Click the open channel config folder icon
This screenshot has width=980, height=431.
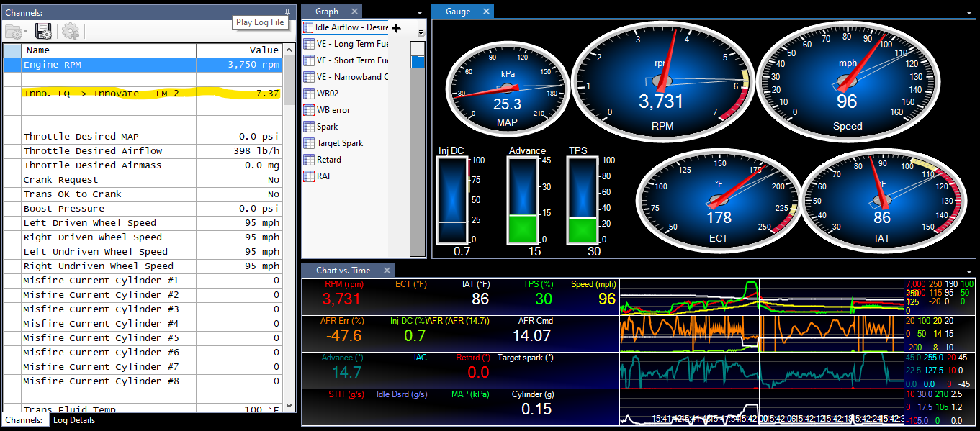click(x=15, y=31)
